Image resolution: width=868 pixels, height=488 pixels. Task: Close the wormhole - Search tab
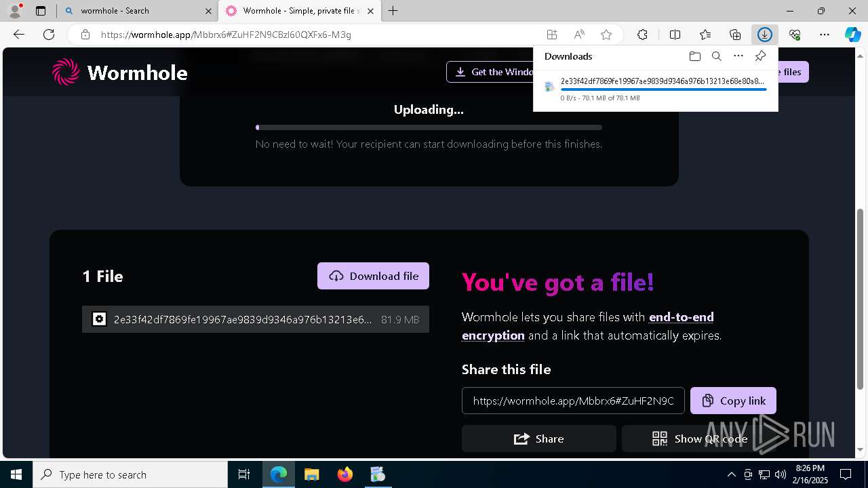coord(209,11)
